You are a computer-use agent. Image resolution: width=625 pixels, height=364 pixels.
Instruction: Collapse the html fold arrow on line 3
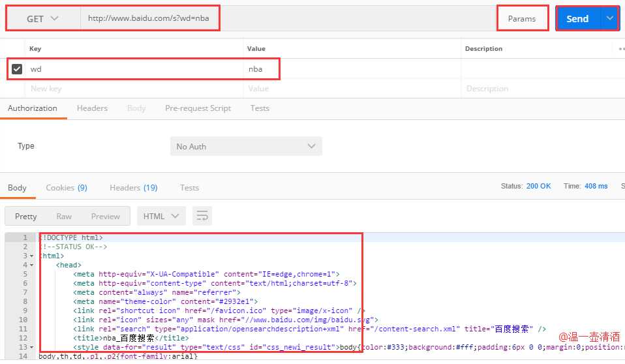pyautogui.click(x=31, y=256)
